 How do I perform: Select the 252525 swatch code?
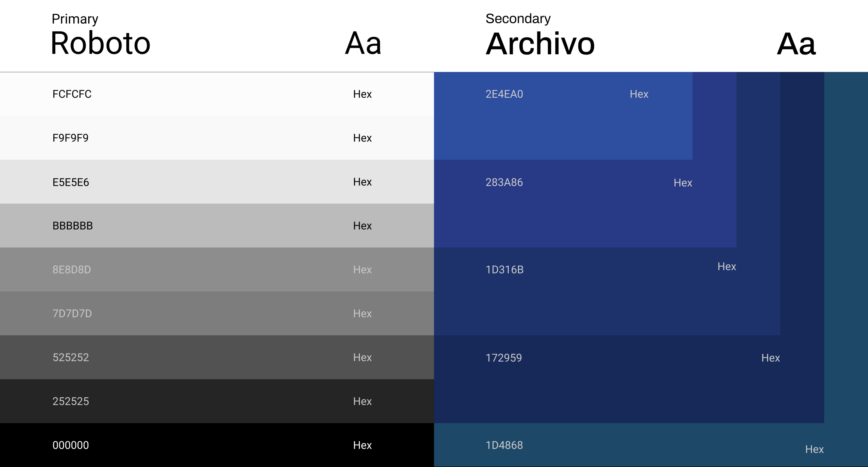point(71,401)
